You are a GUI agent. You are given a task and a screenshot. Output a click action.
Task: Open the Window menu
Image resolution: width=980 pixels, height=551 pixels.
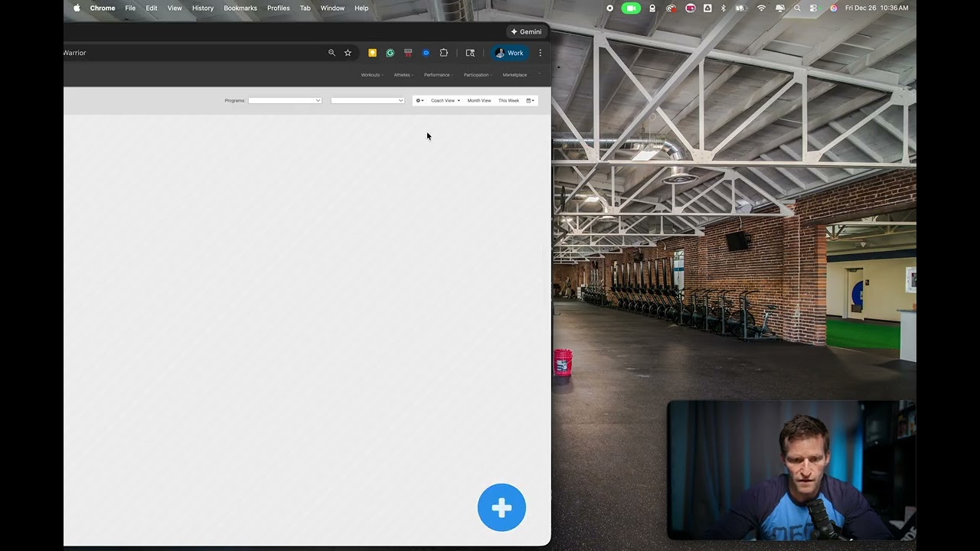(x=332, y=8)
